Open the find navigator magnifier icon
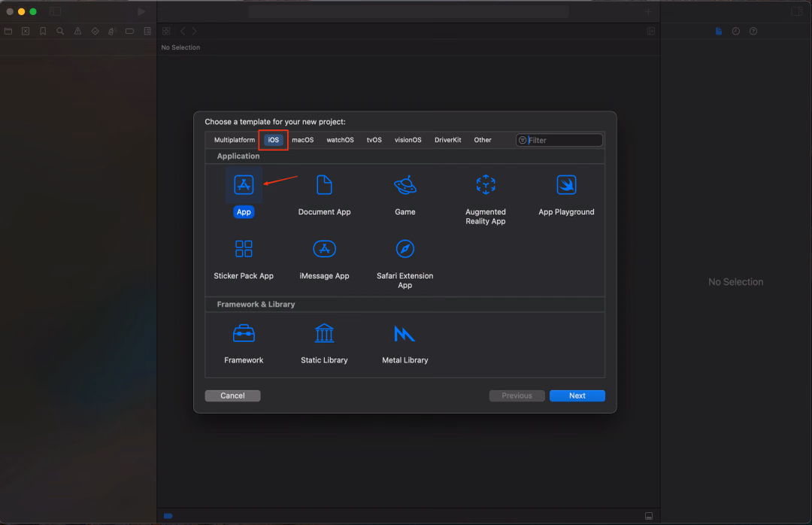Screen dimensions: 812x525 point(60,31)
